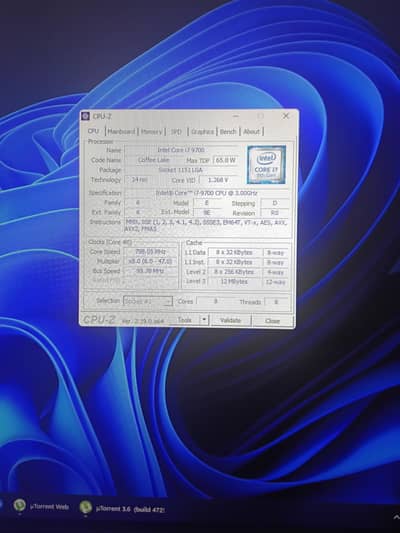Open the Socket #1 selection dropdown
This screenshot has height=533, width=400.
pos(148,301)
